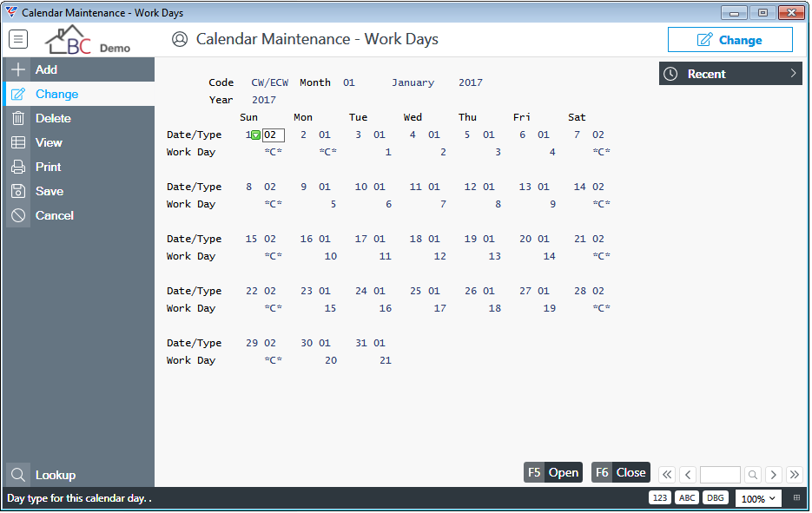Toggle the 123 numeric mode indicator
The height and width of the screenshot is (513, 812).
[x=660, y=498]
